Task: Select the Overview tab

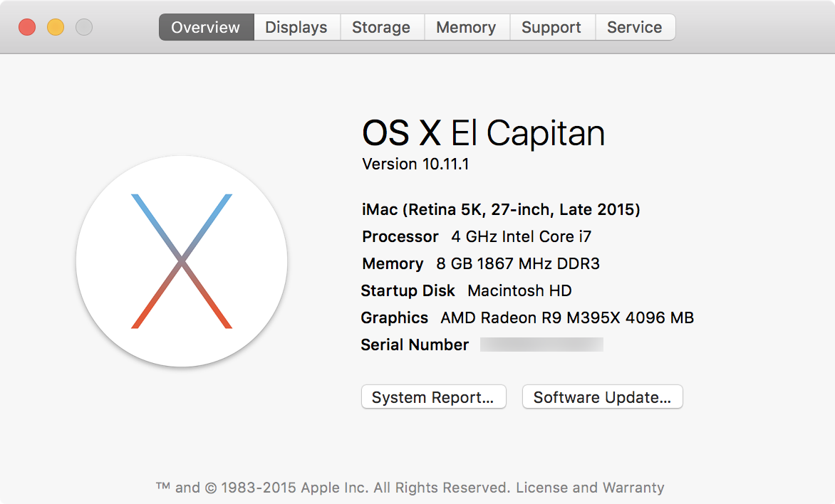Action: tap(206, 27)
